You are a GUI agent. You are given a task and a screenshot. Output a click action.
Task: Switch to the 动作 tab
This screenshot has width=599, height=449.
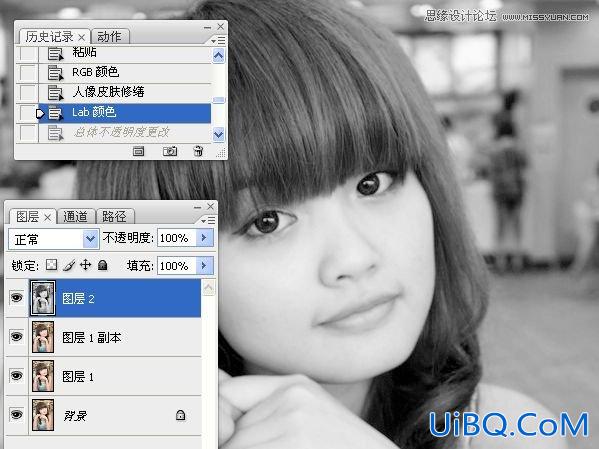coord(109,37)
